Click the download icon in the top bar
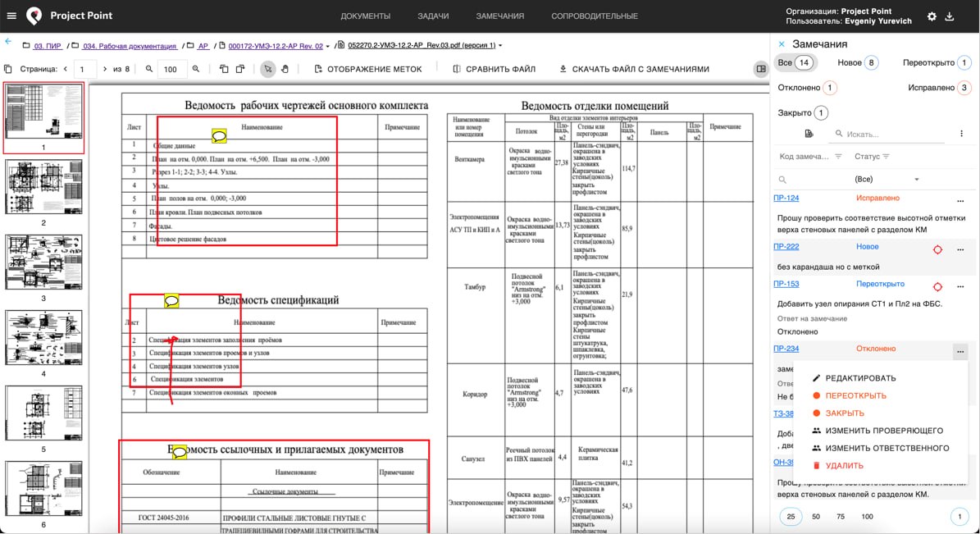 [x=950, y=17]
